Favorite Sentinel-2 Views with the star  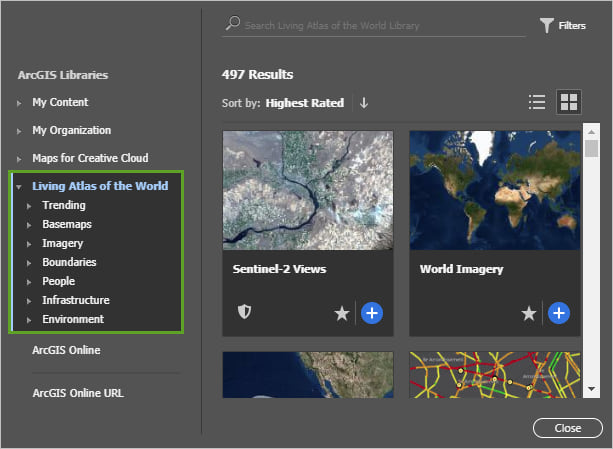(x=342, y=314)
